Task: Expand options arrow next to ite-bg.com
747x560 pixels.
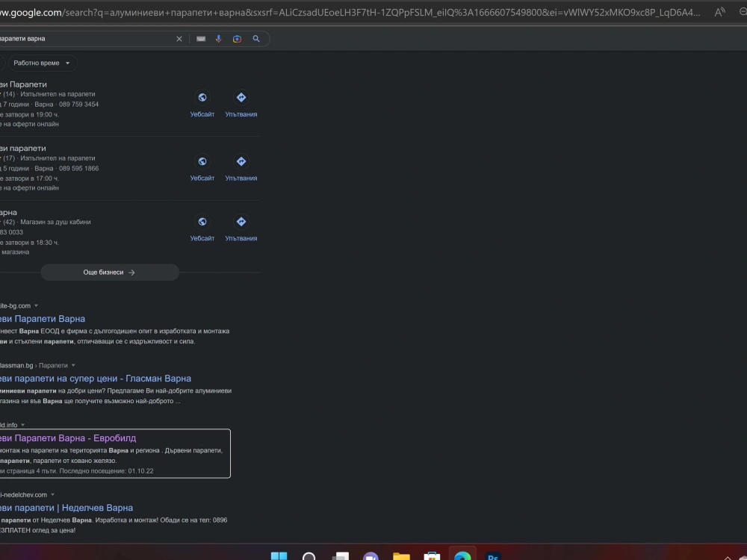Action: point(36,305)
